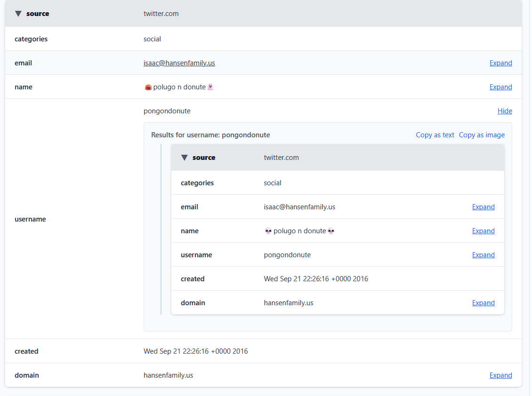Expand the top-level email row
Image resolution: width=532 pixels, height=396 pixels.
coord(500,63)
